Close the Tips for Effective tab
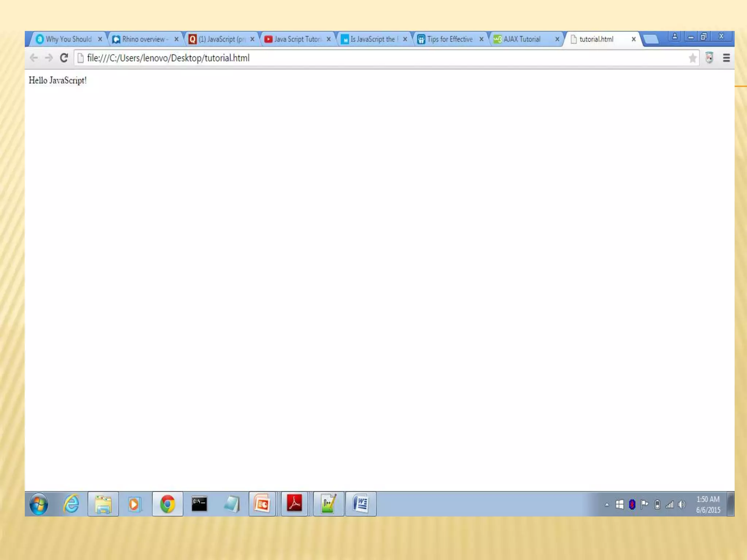747x560 pixels. [x=481, y=39]
